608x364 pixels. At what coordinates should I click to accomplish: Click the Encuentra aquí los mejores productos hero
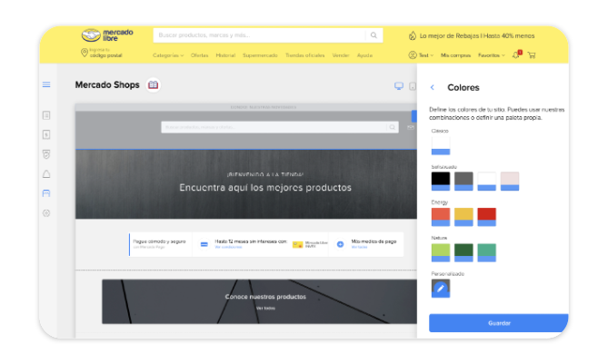pos(246,184)
